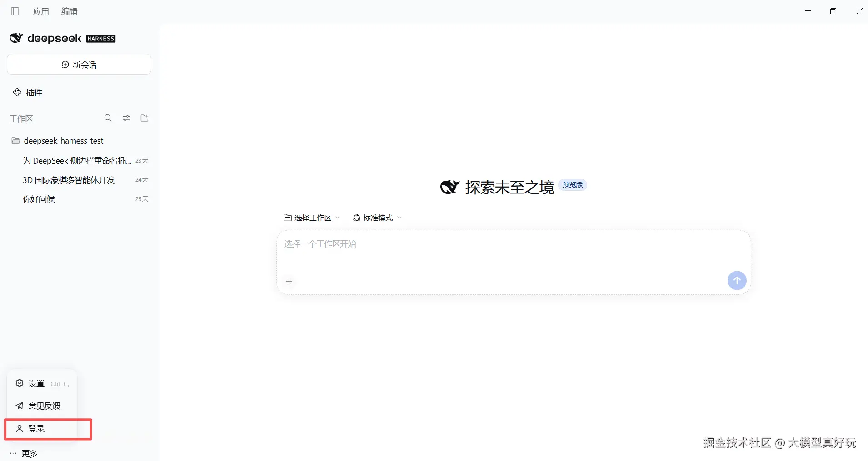This screenshot has height=461, width=868.
Task: Close the application window
Action: click(x=859, y=11)
